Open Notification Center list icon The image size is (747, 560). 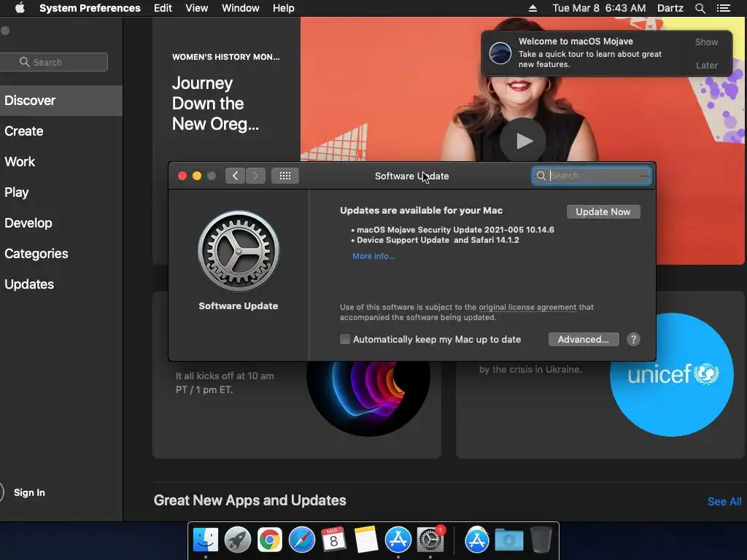tap(724, 8)
